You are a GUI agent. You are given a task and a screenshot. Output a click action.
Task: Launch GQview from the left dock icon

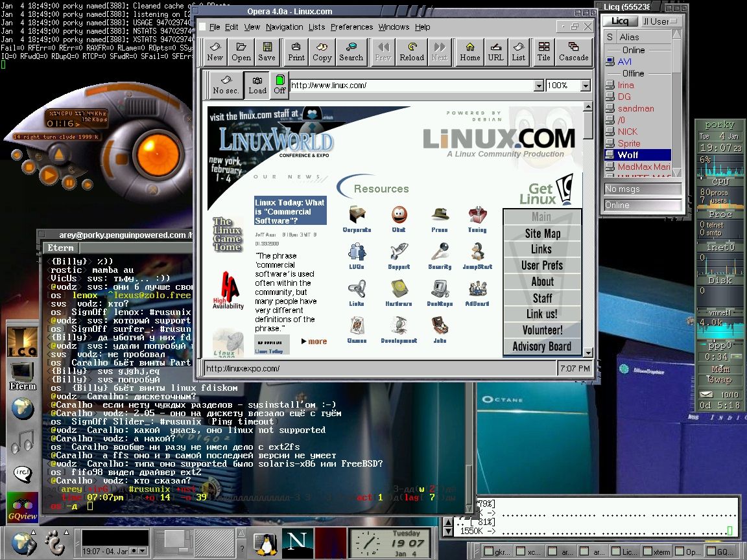(x=22, y=507)
